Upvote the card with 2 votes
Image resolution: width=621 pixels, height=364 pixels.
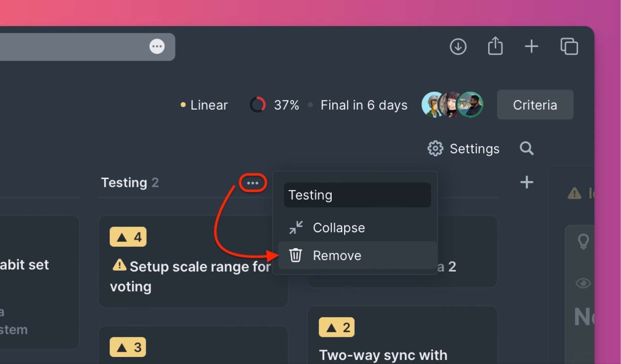click(337, 327)
